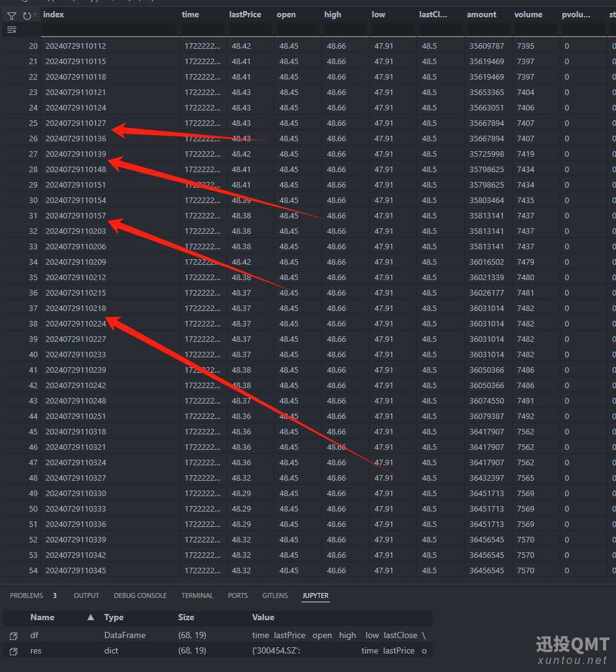Viewport: 616px width, 672px height.
Task: Select index cell 20240729110127
Action: click(76, 123)
